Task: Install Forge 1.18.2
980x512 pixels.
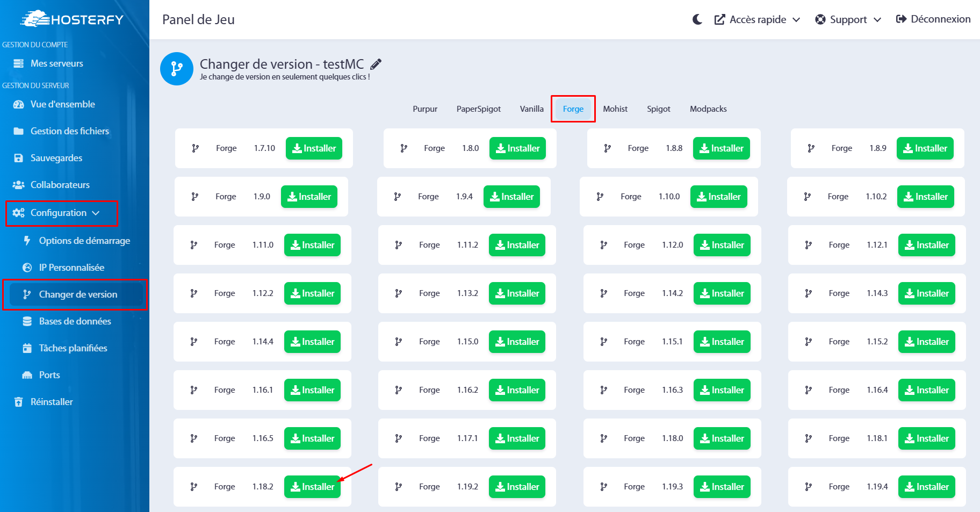Action: (312, 487)
